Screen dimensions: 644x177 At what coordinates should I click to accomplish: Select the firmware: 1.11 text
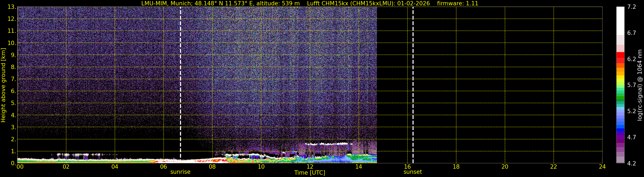(457, 3)
